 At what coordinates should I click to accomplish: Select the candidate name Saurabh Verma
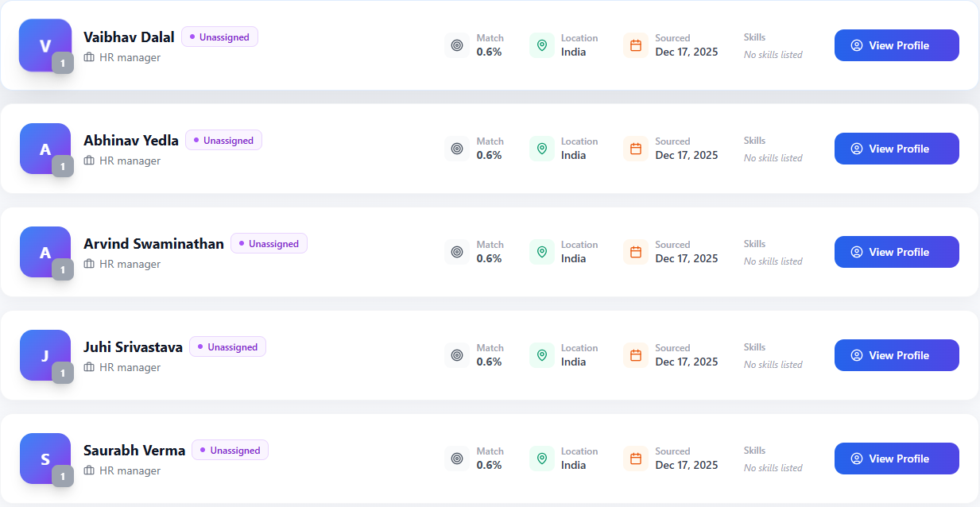click(134, 451)
